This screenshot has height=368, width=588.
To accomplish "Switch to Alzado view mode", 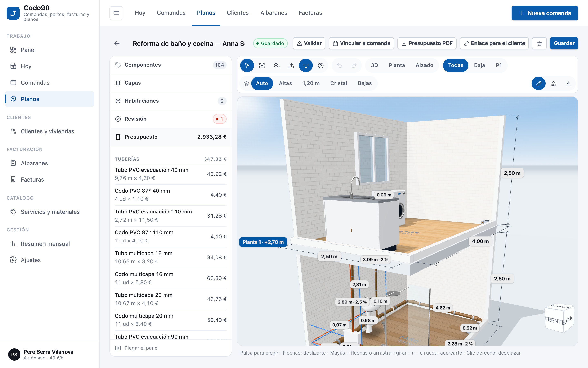I will pyautogui.click(x=424, y=65).
